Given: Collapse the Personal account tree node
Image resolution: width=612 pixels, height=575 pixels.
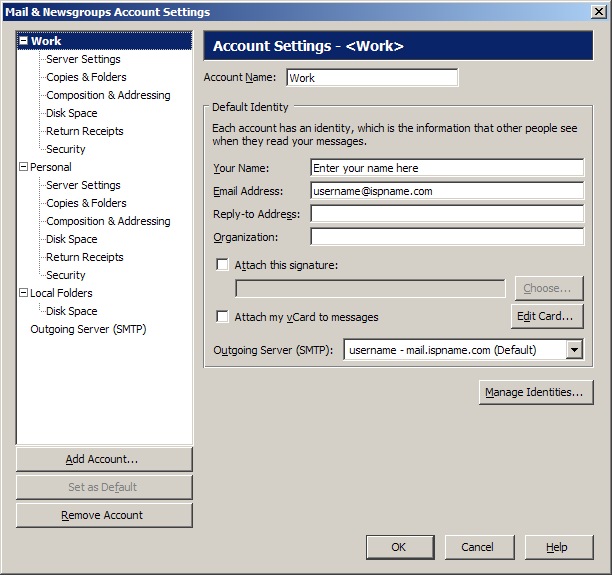Looking at the screenshot, I should (x=23, y=168).
